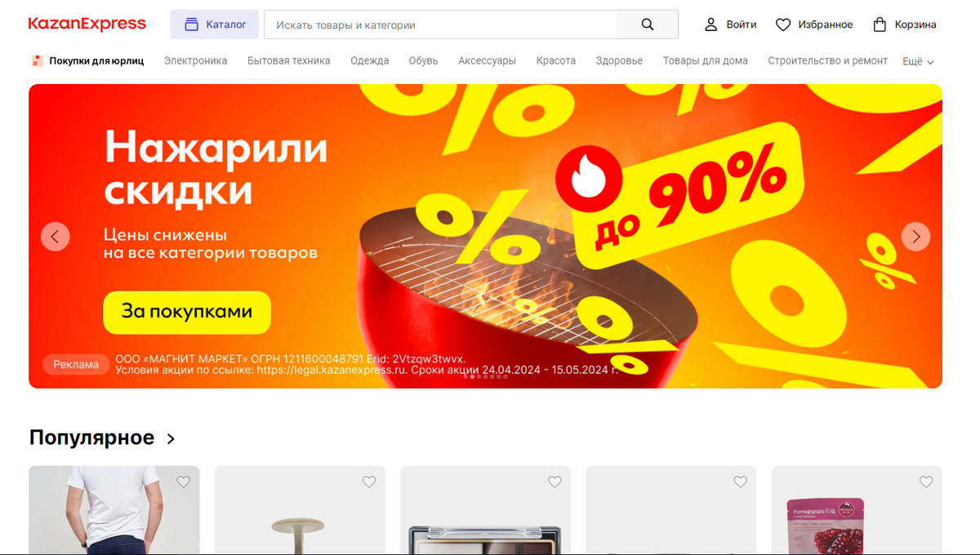The height and width of the screenshot is (555, 980).
Task: Expand Популярное section via its arrow
Action: pyautogui.click(x=171, y=439)
